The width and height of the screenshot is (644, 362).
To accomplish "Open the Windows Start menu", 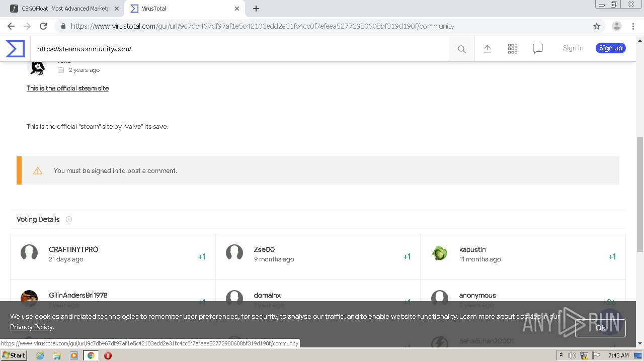I will tap(14, 355).
